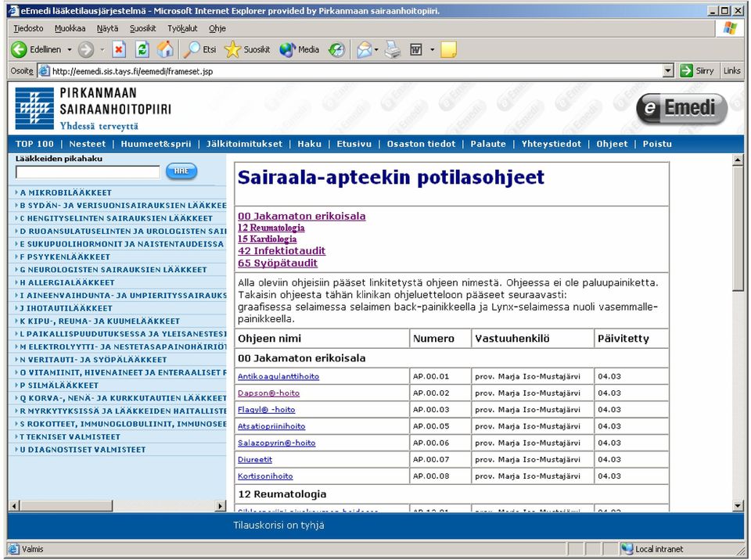
Task: Click main content scrollbar down arrow
Action: [x=738, y=505]
